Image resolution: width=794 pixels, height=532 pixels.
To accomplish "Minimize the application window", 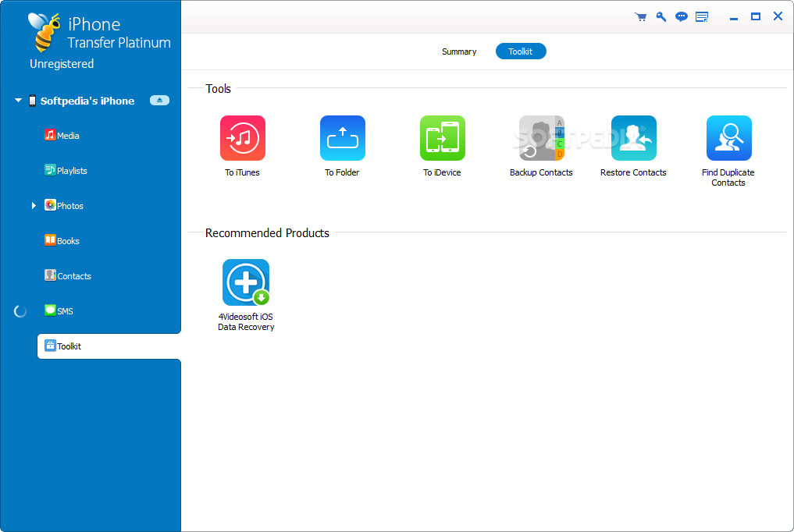I will (733, 17).
